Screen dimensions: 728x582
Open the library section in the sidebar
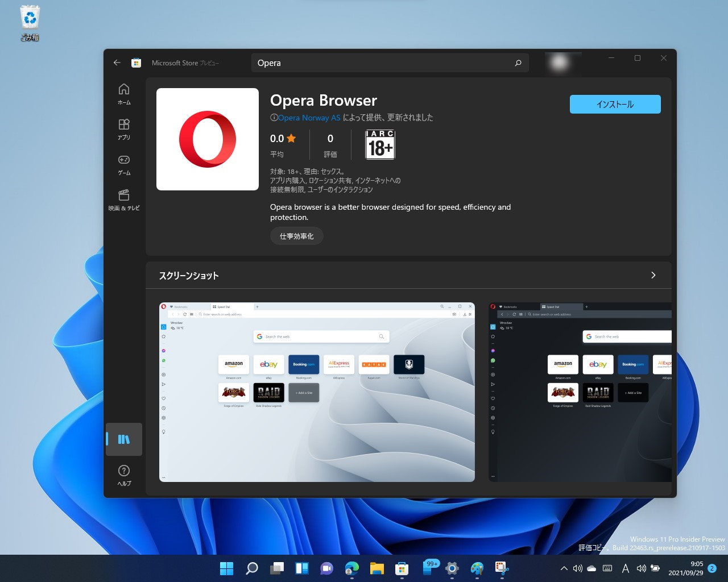(x=123, y=439)
